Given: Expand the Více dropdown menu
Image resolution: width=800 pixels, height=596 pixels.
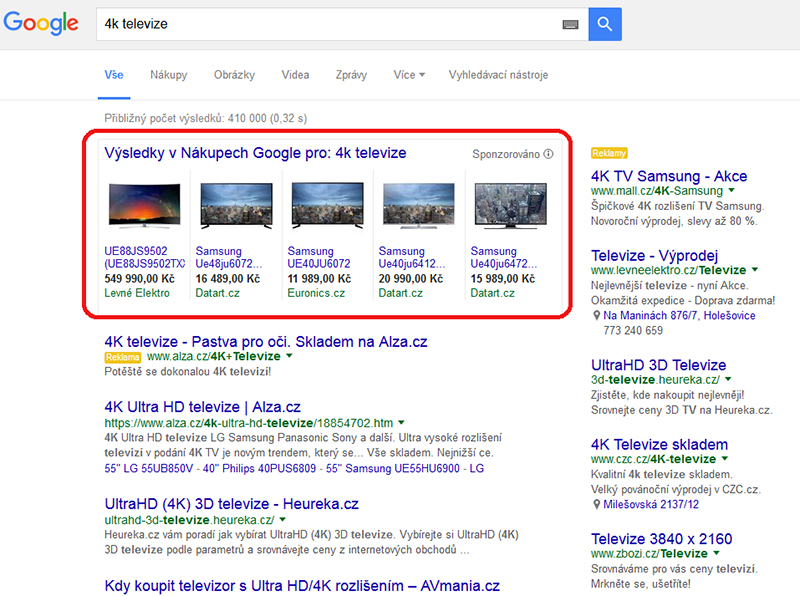Looking at the screenshot, I should (x=409, y=75).
